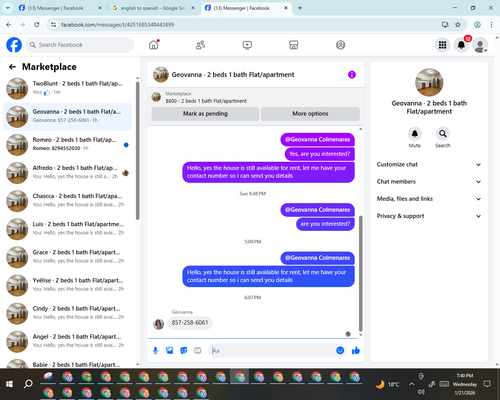The width and height of the screenshot is (500, 400).
Task: Open Windows taskbar search
Action: coord(28,384)
